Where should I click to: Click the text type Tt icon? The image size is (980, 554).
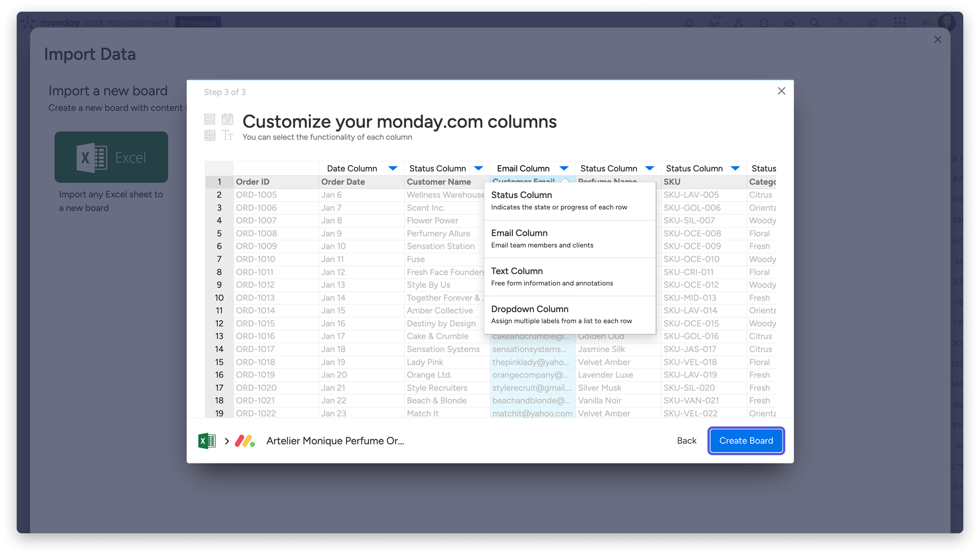(227, 135)
